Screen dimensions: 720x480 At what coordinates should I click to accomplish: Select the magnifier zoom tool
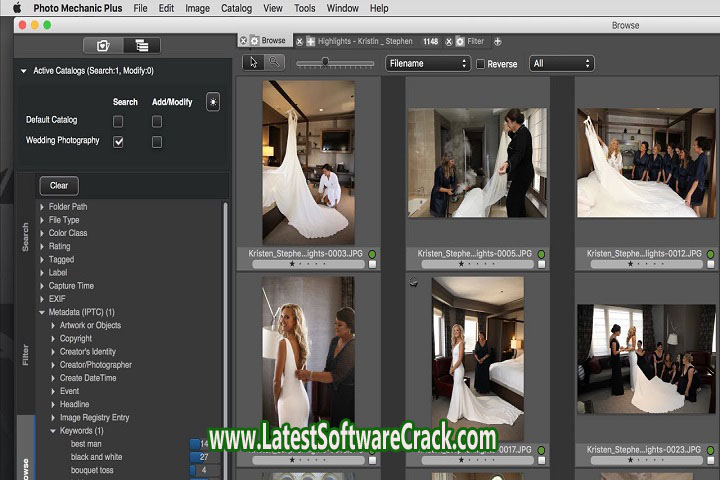(x=273, y=63)
